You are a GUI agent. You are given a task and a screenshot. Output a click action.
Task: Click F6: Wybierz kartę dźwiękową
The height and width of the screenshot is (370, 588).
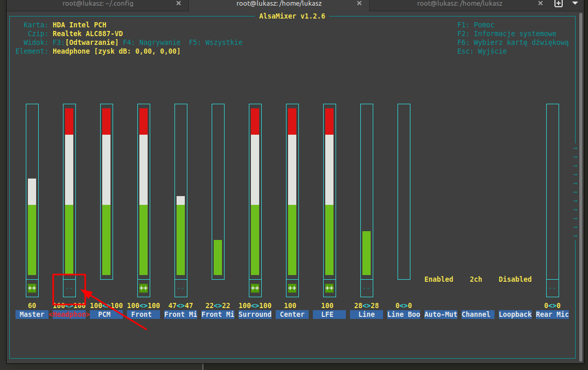[x=513, y=42]
